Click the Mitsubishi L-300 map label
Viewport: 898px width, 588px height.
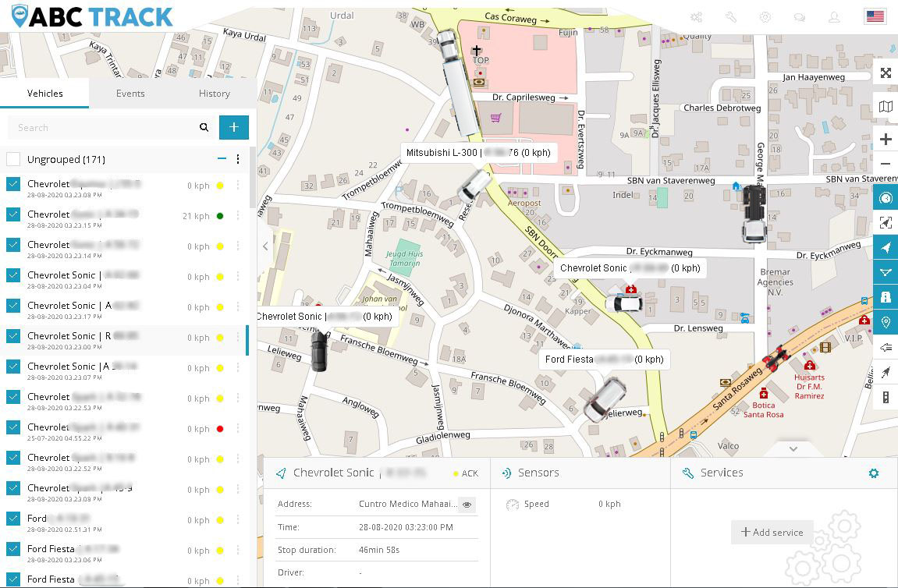[x=478, y=153]
